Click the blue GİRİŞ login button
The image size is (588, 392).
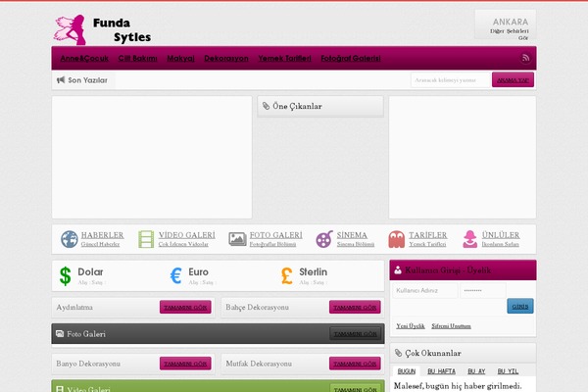[520, 306]
